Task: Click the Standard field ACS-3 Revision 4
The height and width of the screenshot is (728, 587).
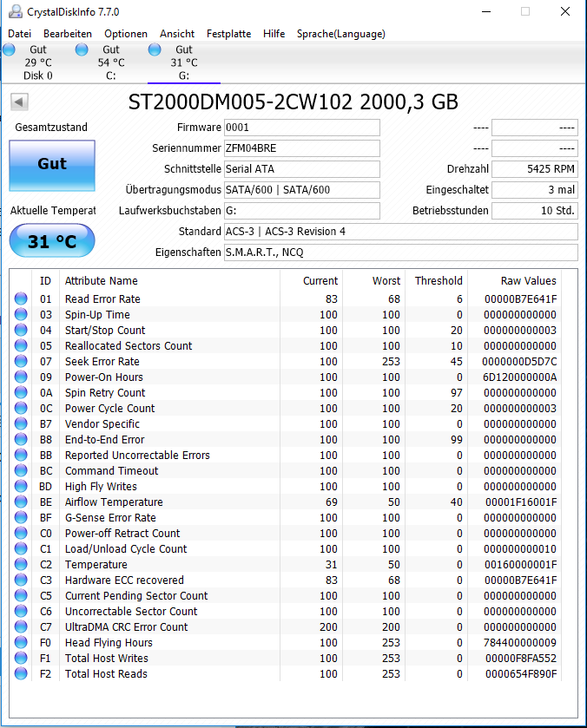Action: (x=401, y=232)
